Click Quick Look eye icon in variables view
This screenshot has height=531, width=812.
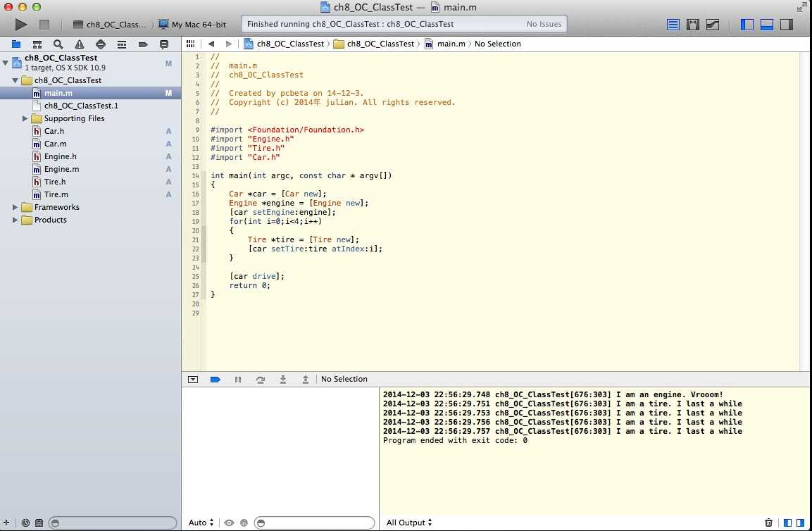point(229,523)
